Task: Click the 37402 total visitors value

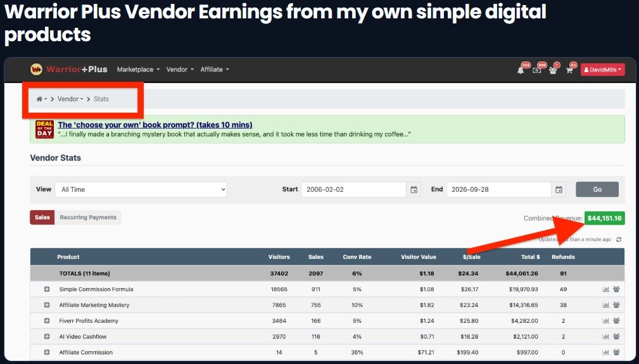Action: [x=279, y=273]
